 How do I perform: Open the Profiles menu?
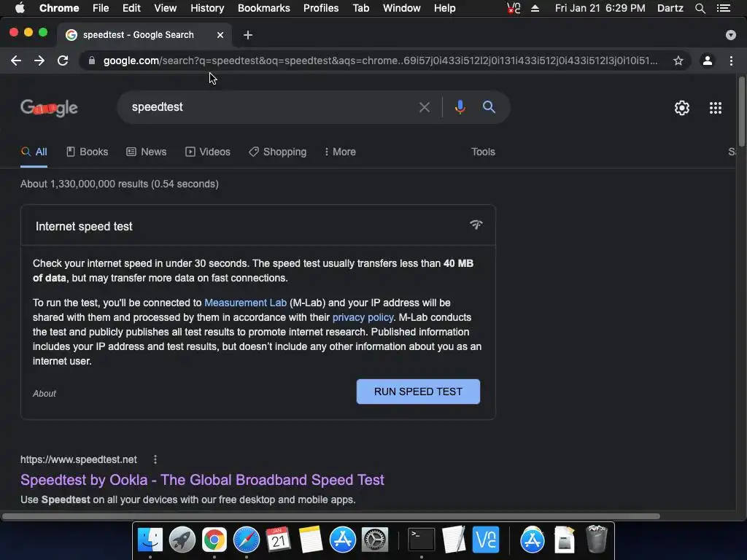[321, 8]
